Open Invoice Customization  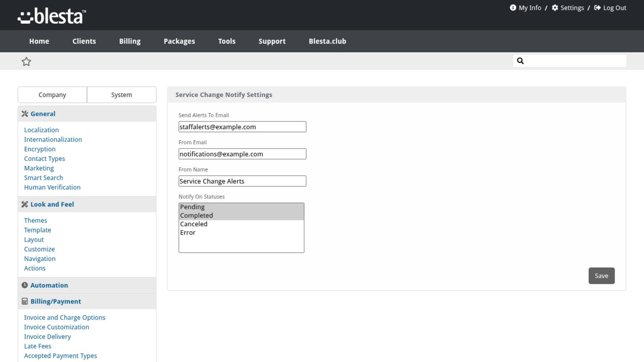(57, 327)
